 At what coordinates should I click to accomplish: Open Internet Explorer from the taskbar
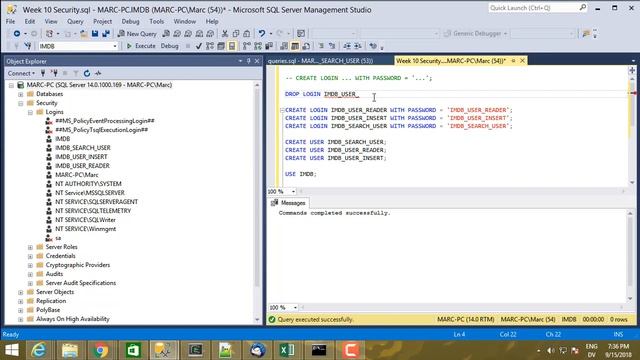[39, 350]
